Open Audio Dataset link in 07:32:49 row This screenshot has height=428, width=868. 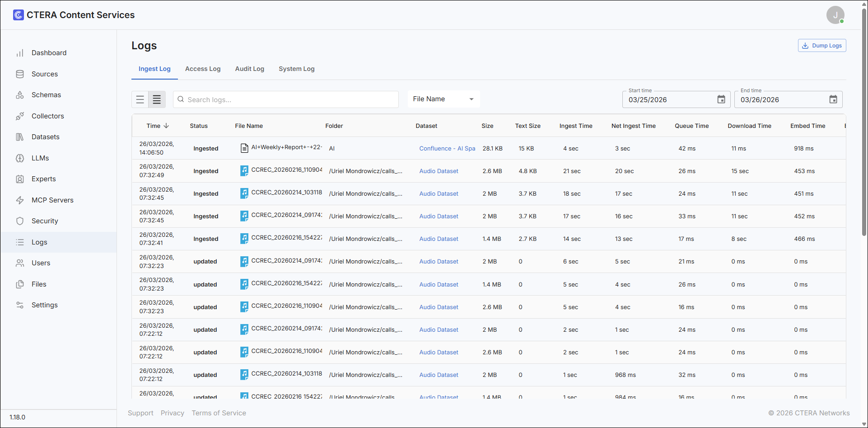click(x=439, y=171)
